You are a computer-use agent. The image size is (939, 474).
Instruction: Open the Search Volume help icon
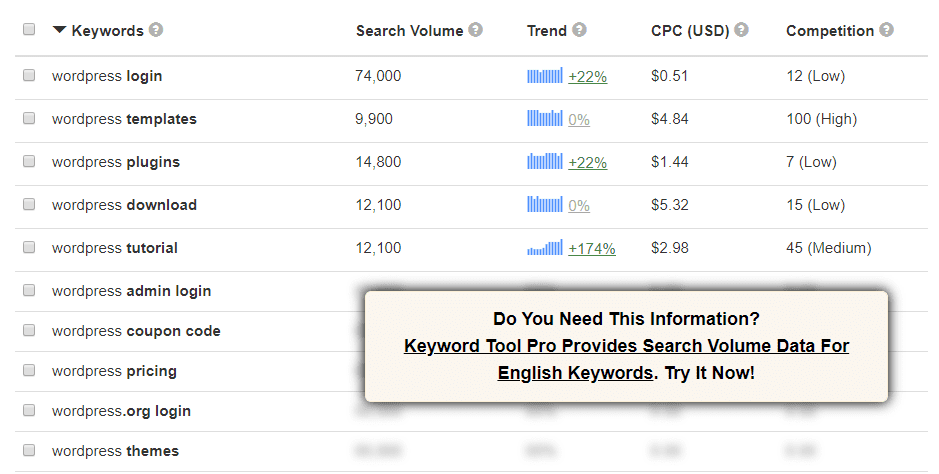475,29
